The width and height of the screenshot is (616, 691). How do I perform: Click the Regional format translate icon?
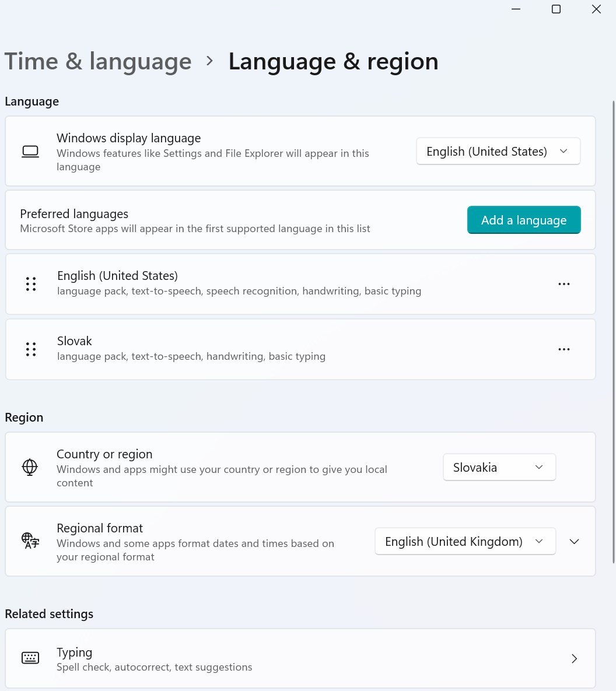click(30, 541)
